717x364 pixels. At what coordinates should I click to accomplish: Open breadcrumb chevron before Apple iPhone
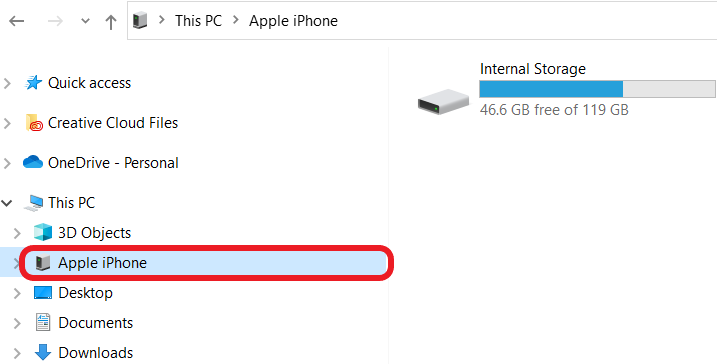coord(235,21)
